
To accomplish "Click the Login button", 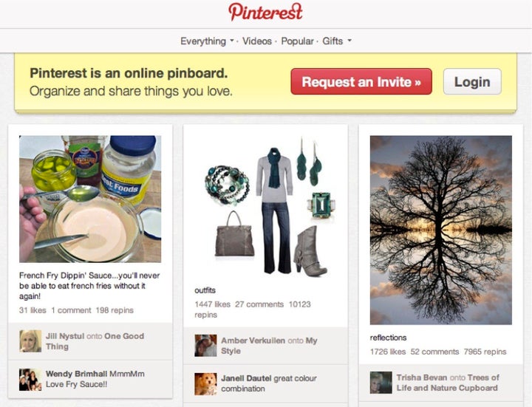I will tap(472, 82).
